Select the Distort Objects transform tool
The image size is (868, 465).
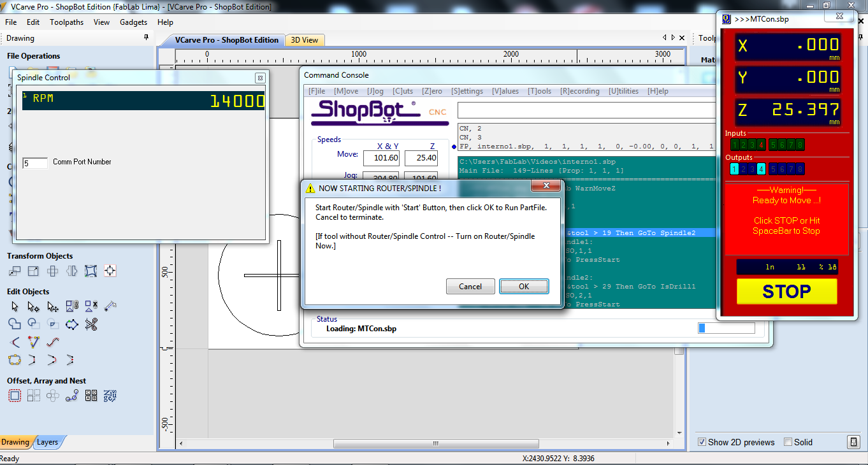[91, 271]
